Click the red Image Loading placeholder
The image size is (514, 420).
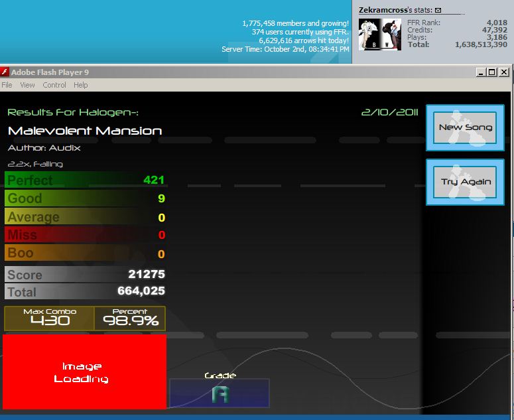point(85,372)
